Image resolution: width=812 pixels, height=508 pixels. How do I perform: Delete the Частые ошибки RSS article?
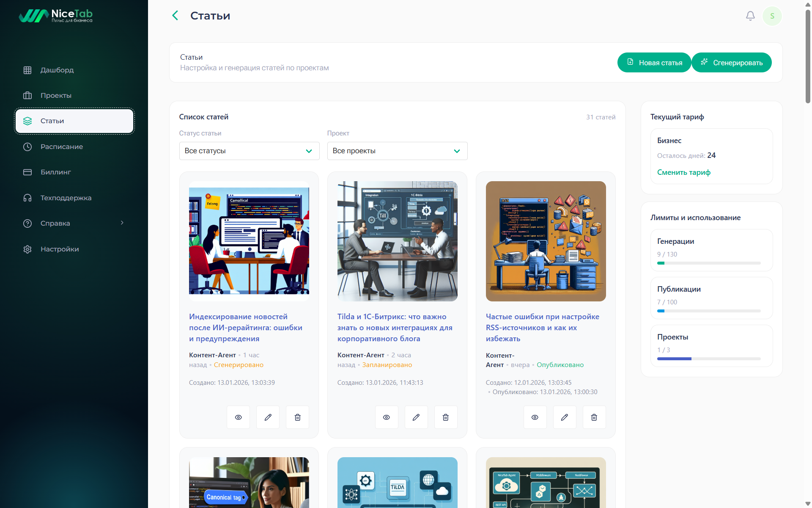(594, 417)
